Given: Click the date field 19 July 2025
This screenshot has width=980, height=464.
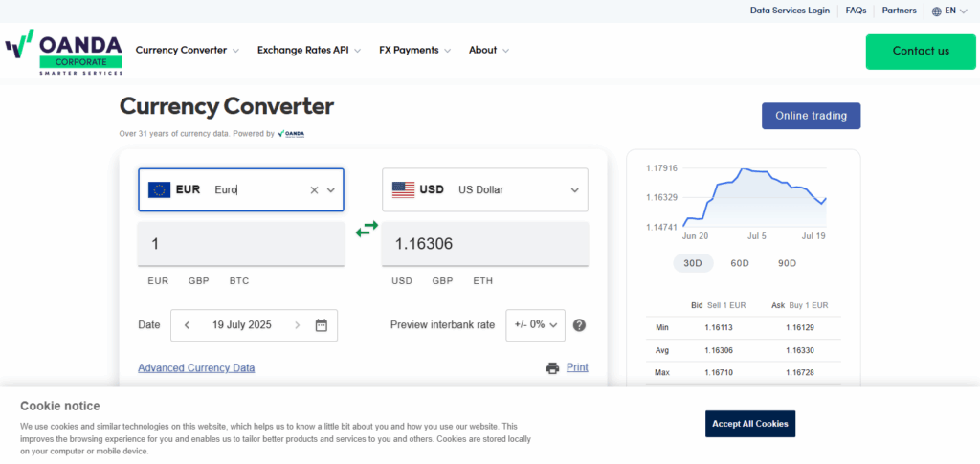Looking at the screenshot, I should (242, 324).
